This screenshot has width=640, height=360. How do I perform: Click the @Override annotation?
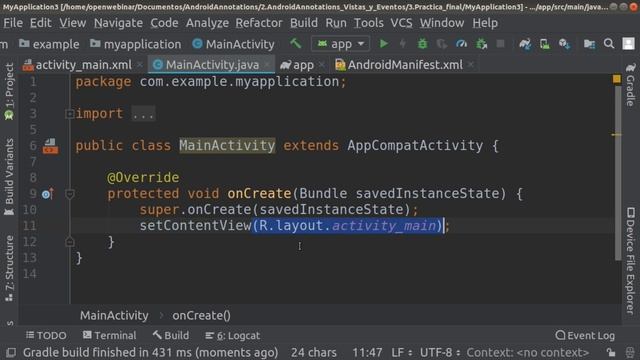[x=143, y=178]
